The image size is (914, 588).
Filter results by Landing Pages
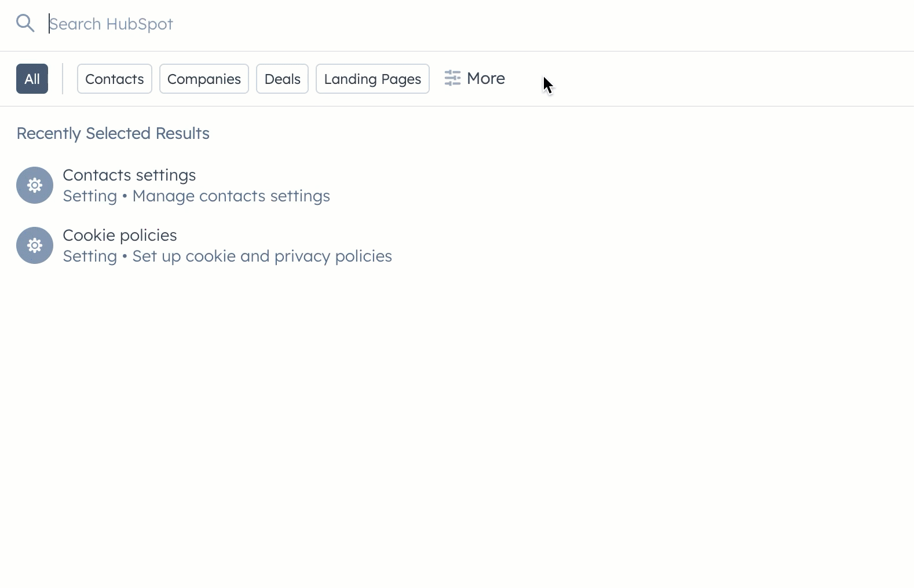pyautogui.click(x=372, y=79)
